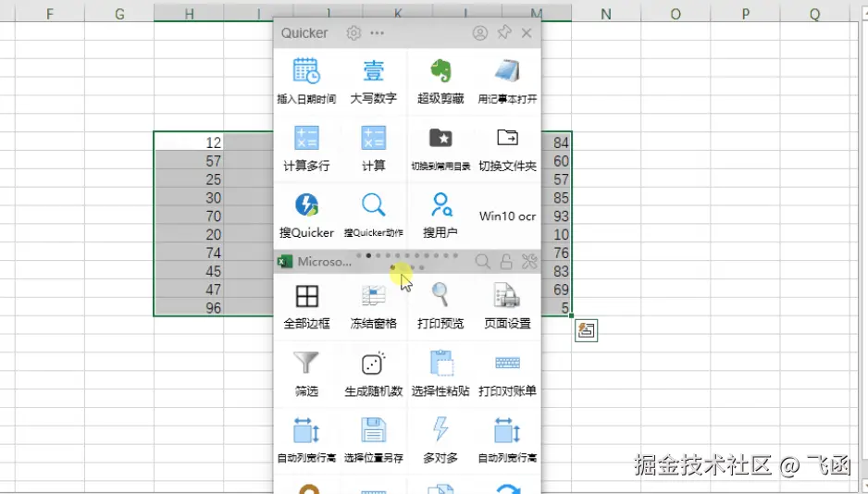Screen dimensions: 868x494
Task: Run the 多对多 action
Action: (x=440, y=440)
